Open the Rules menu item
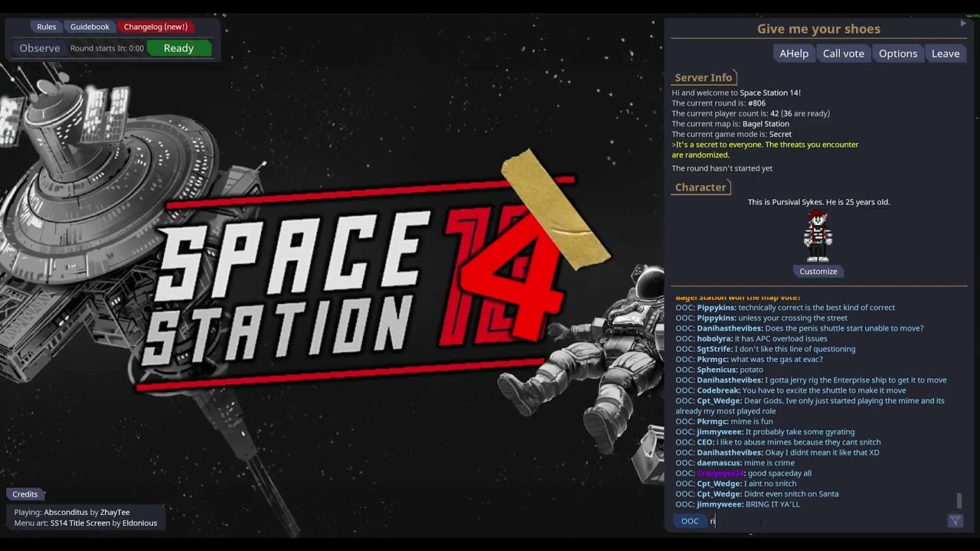This screenshot has width=980, height=551. tap(47, 27)
